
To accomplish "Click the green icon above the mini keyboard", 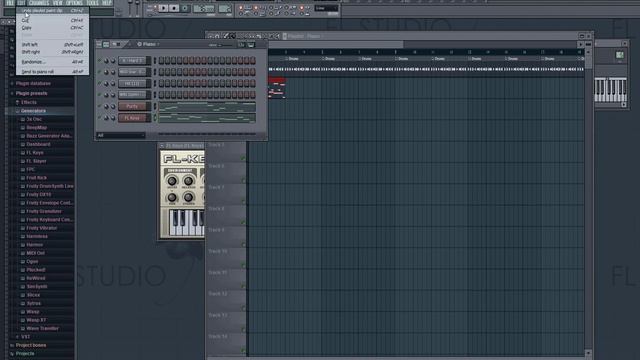I will pos(620,55).
